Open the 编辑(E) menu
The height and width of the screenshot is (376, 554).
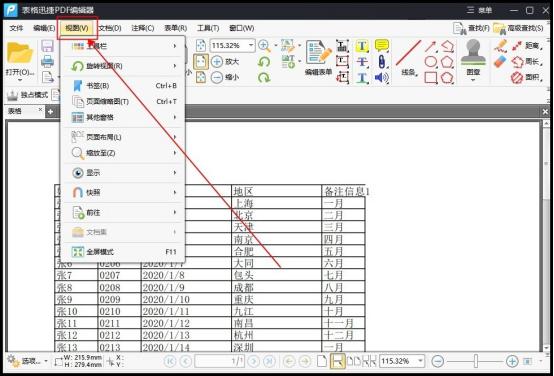[x=44, y=28]
